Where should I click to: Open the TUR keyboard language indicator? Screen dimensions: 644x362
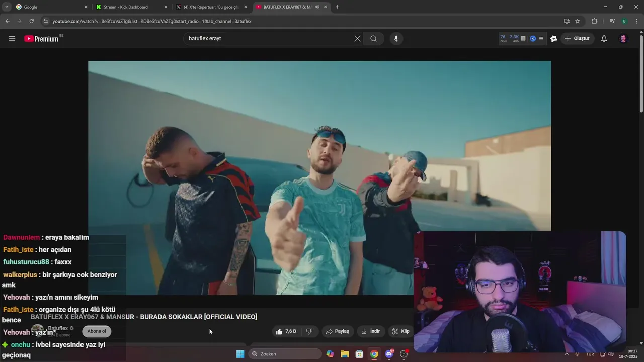(590, 354)
